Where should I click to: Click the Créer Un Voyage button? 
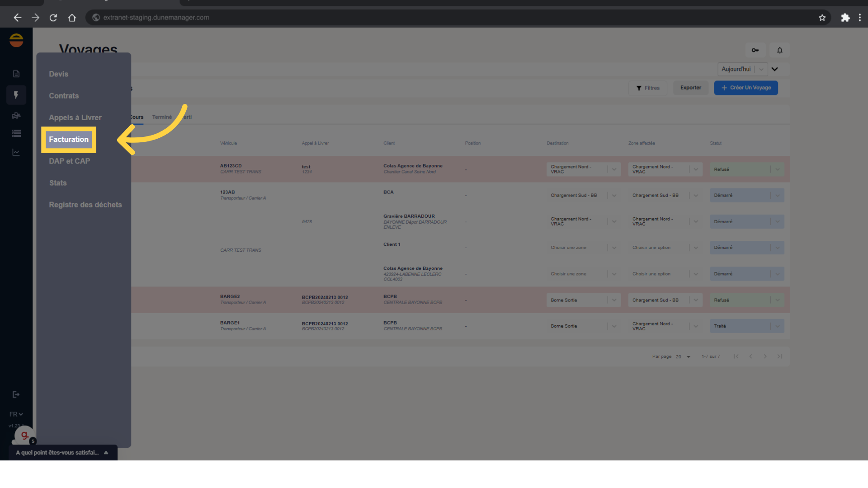coord(746,88)
